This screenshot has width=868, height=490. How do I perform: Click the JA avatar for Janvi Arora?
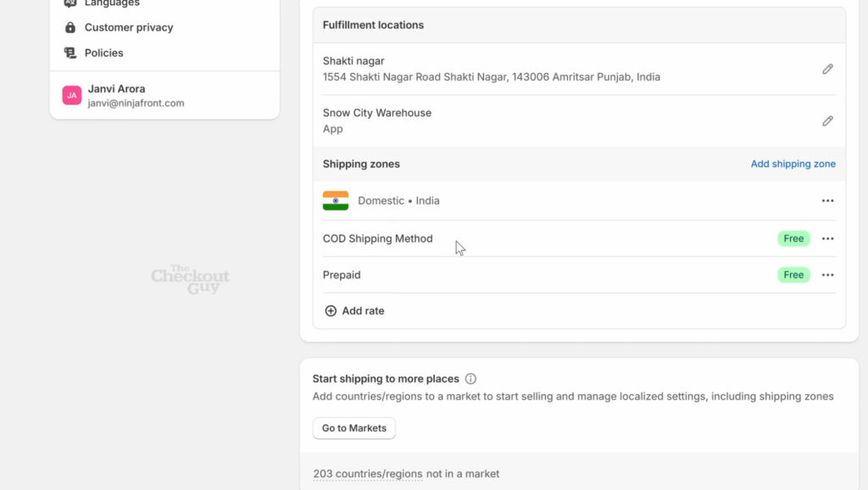(72, 95)
